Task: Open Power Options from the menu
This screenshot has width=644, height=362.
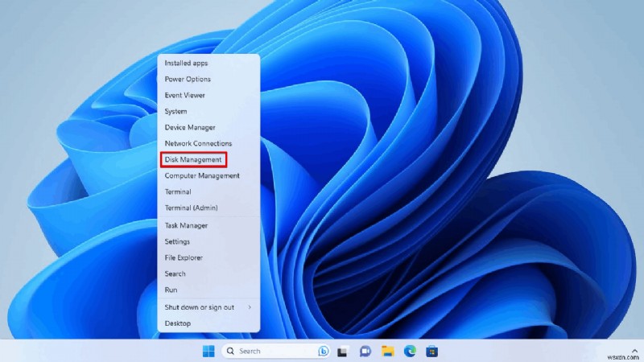Action: (208, 79)
